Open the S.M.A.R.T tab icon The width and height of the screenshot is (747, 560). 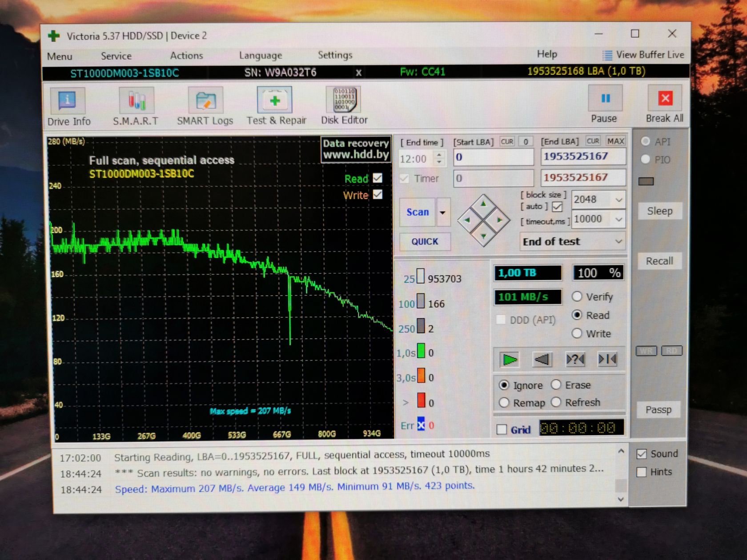[x=137, y=101]
